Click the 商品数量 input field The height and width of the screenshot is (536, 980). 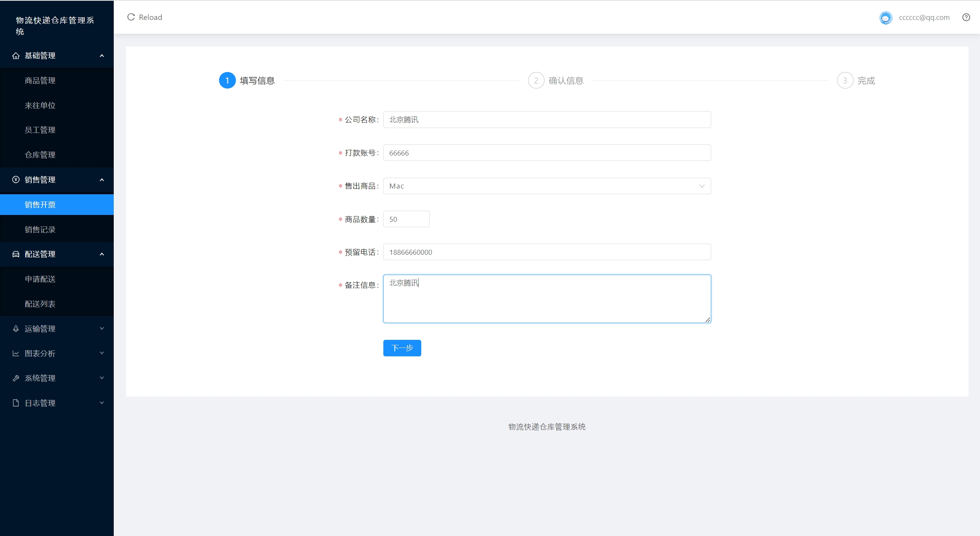pyautogui.click(x=406, y=219)
